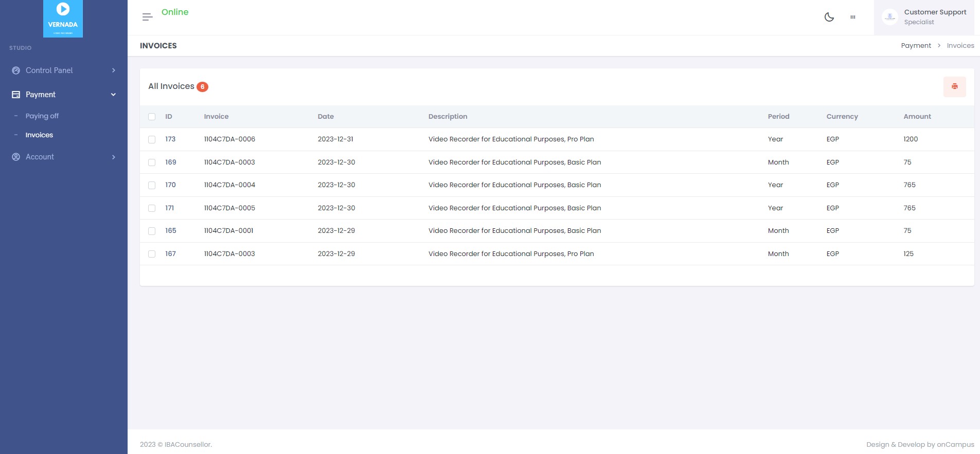This screenshot has height=454, width=980.
Task: Expand the Account submenu chevron
Action: point(114,157)
